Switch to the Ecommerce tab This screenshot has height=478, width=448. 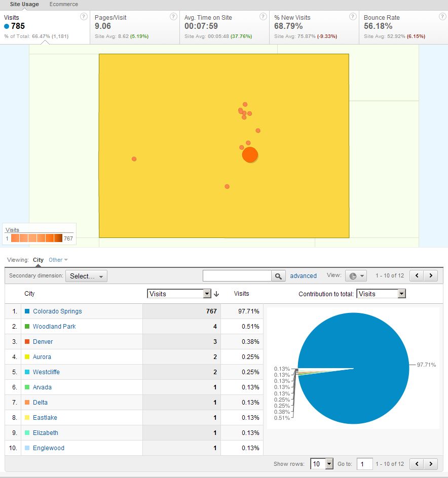tap(64, 4)
